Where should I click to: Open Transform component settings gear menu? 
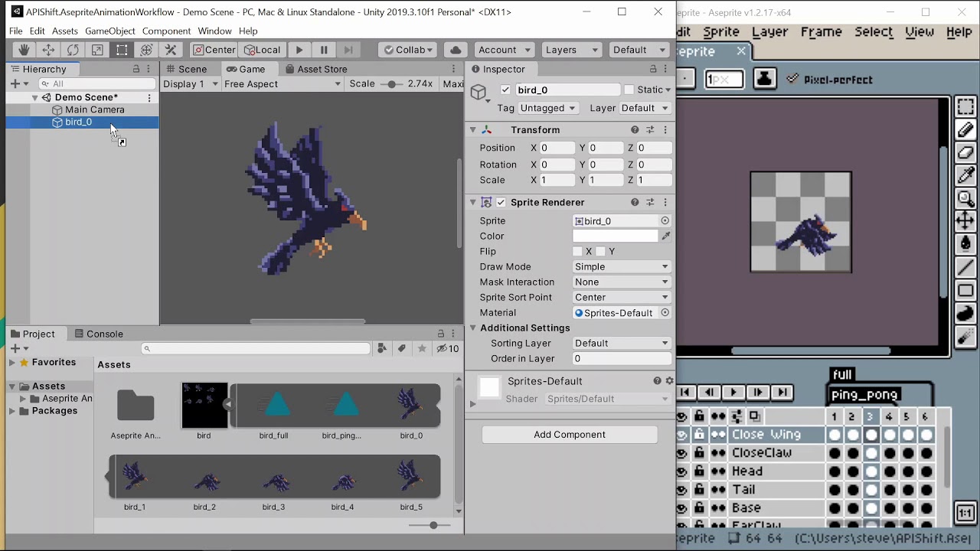pos(665,130)
